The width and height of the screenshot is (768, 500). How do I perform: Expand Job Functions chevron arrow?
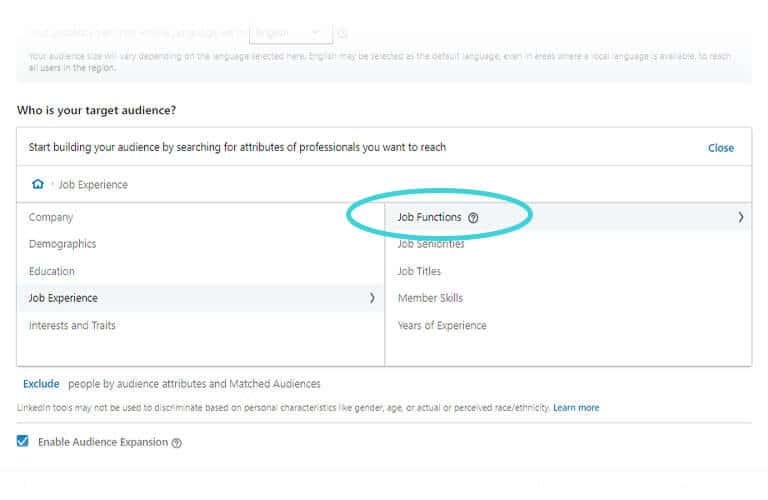coord(740,217)
